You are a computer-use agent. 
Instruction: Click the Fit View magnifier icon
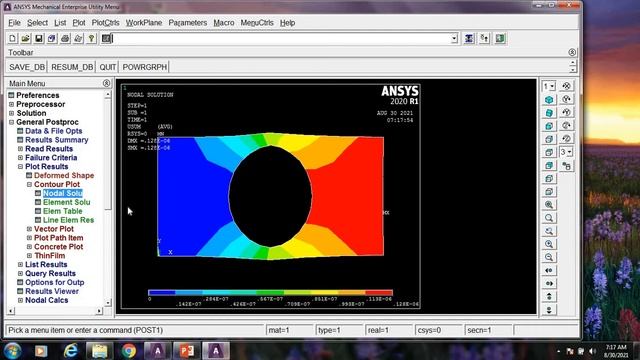tap(549, 205)
